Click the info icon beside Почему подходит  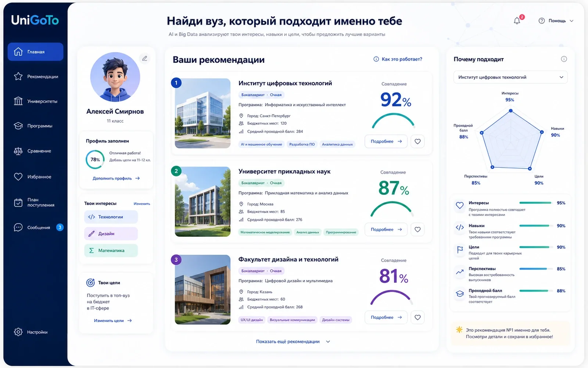point(564,59)
